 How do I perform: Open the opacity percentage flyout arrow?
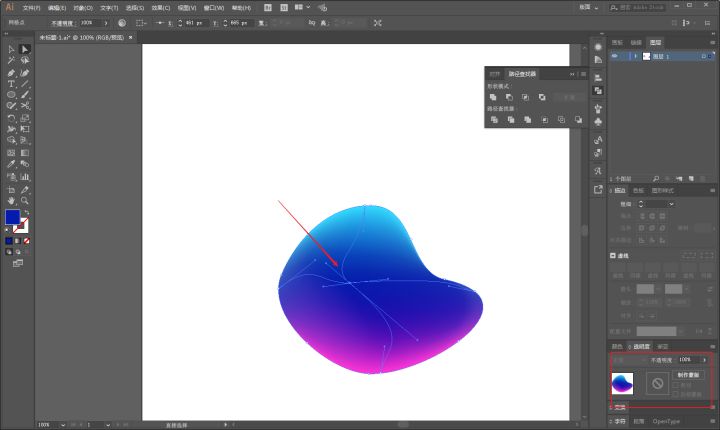point(704,360)
